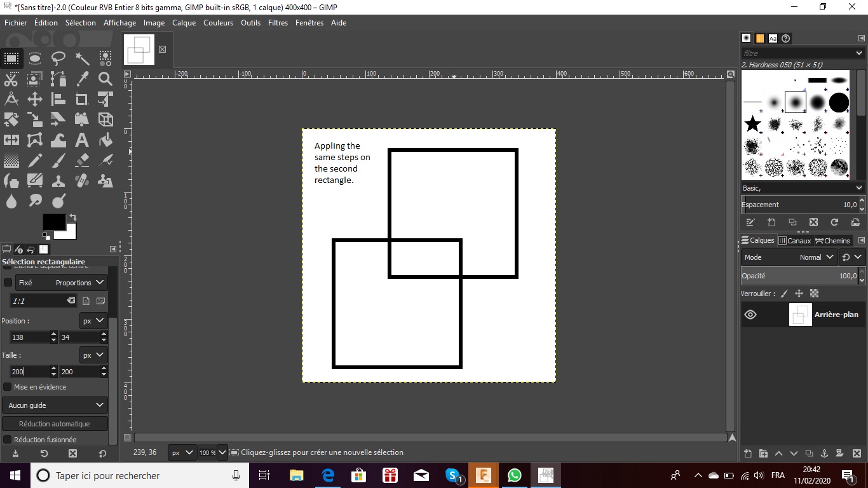Image resolution: width=868 pixels, height=488 pixels.
Task: Open the layer Mode Normal dropdown
Action: (789, 257)
